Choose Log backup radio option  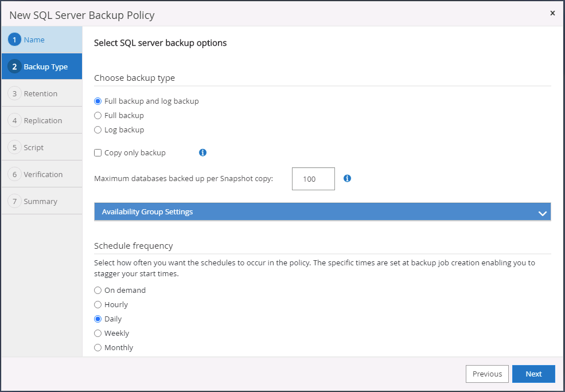tap(98, 130)
